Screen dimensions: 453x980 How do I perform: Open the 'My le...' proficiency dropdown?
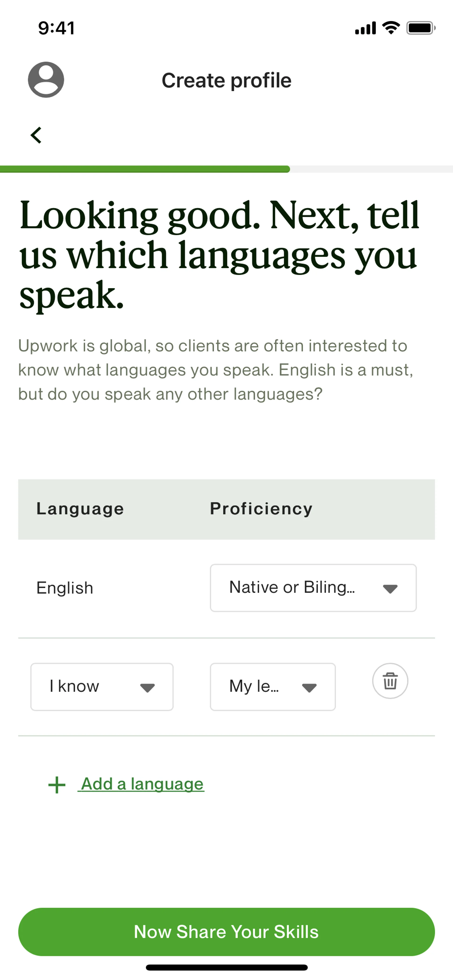273,687
